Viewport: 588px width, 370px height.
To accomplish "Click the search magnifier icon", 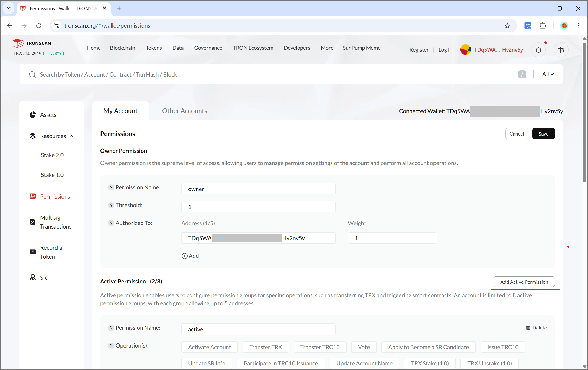I will (32, 75).
